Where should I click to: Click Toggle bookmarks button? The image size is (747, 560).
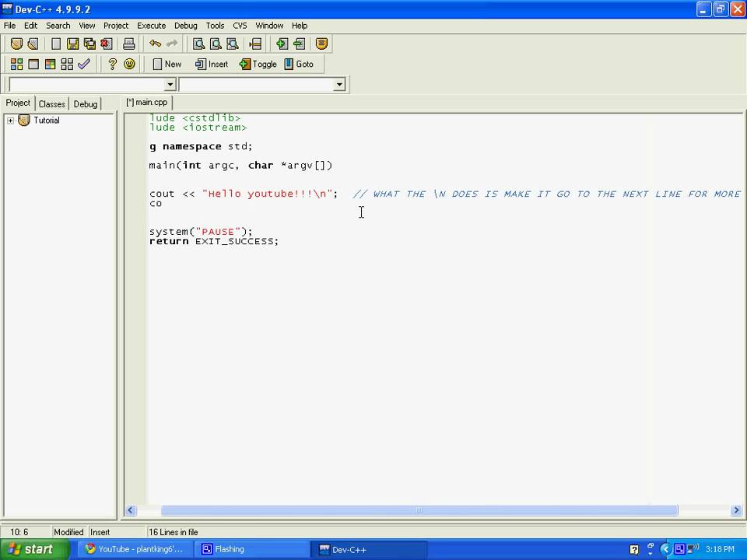tap(258, 64)
